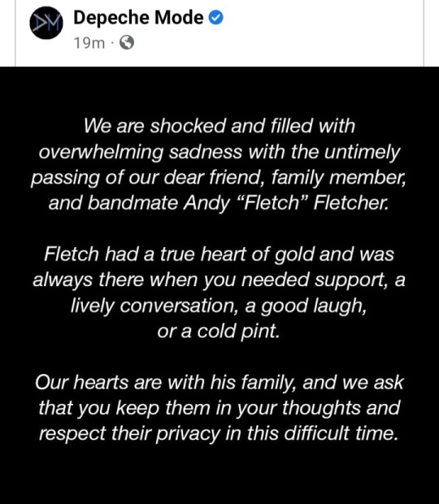
Task: Click the line "overwhelming sadness with the untimely"
Action: pos(219,152)
